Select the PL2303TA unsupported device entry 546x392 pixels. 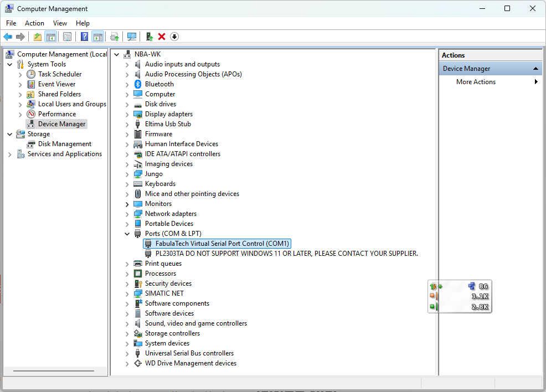tap(287, 254)
